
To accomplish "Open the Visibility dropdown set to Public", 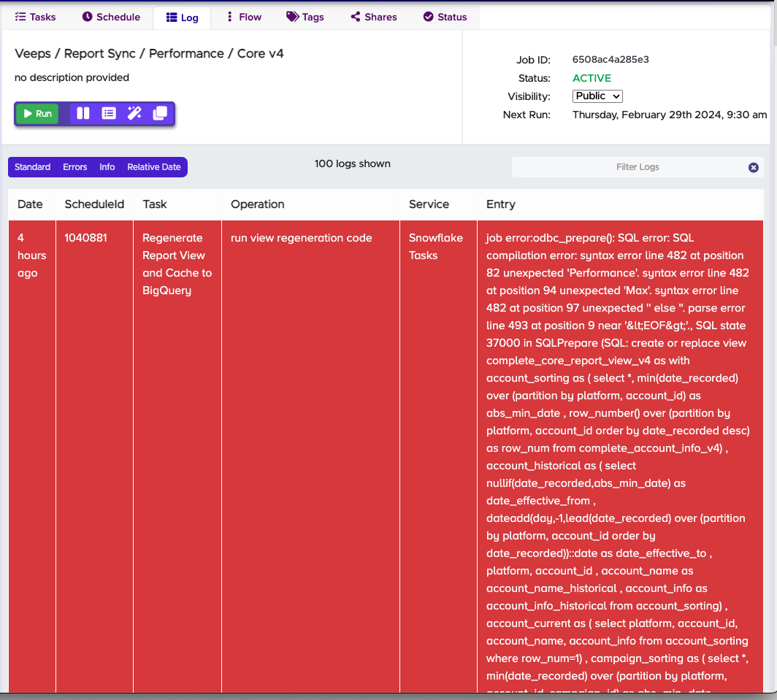I will 597,96.
